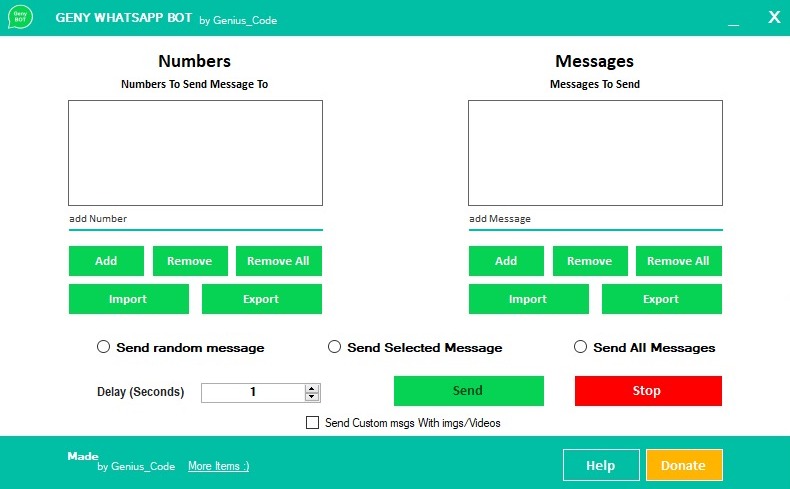The height and width of the screenshot is (489, 790).
Task: Import numbers using Numbers Import button
Action: coord(128,299)
